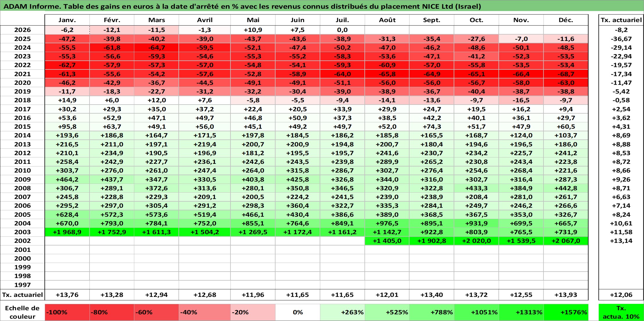Screen dimensions: 644x321
Task: Click the -68,7 cell for December 2021
Action: pyautogui.click(x=566, y=74)
